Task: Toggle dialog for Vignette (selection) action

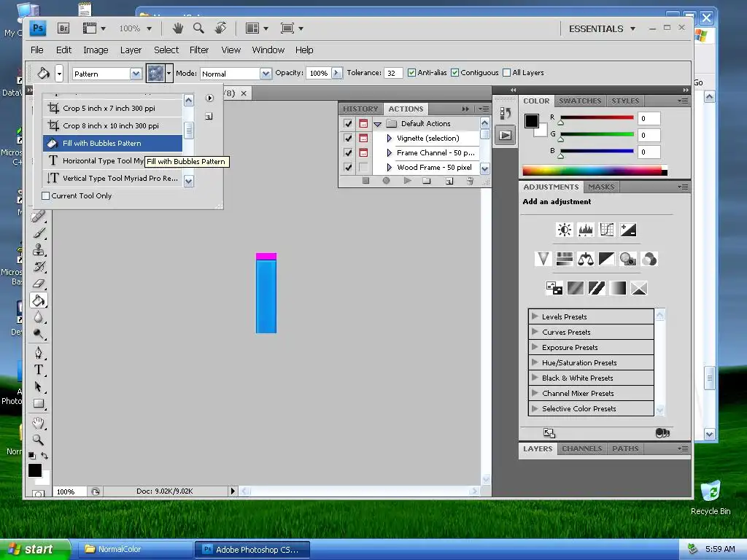Action: 363,138
